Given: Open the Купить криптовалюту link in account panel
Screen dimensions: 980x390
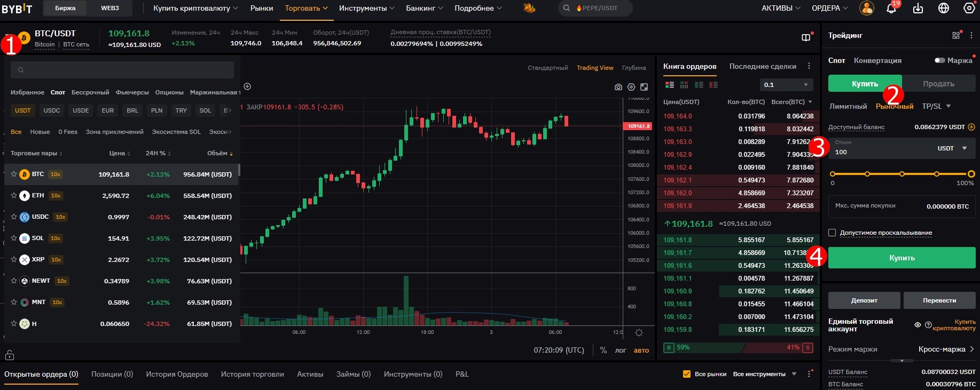Looking at the screenshot, I should tap(954, 325).
